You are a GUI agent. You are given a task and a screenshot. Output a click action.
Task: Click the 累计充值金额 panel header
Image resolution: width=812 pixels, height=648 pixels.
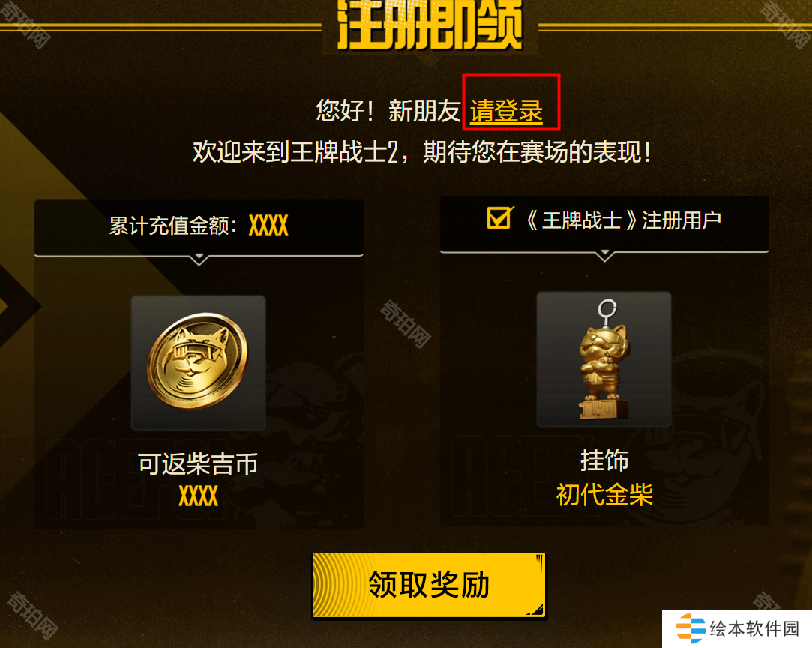(x=199, y=227)
